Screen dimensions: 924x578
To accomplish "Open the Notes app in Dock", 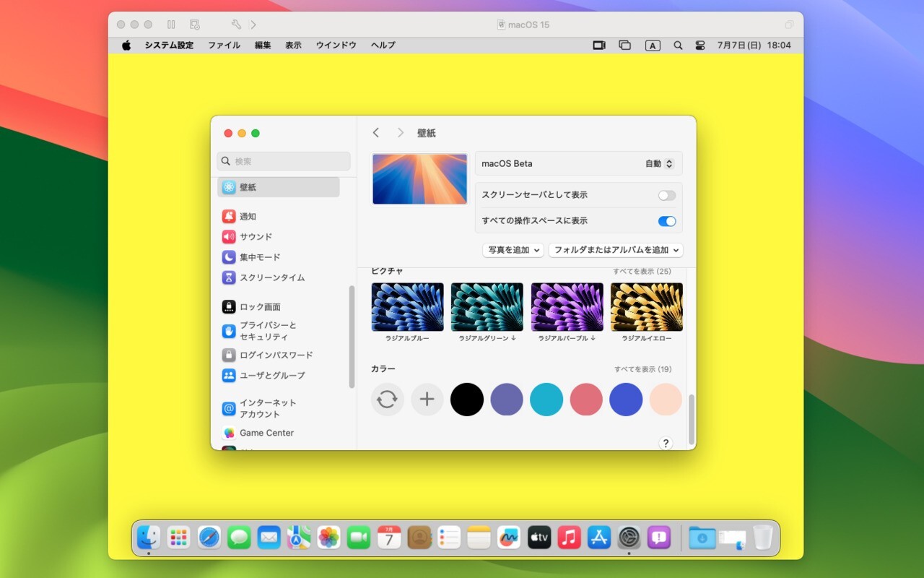I will click(479, 537).
